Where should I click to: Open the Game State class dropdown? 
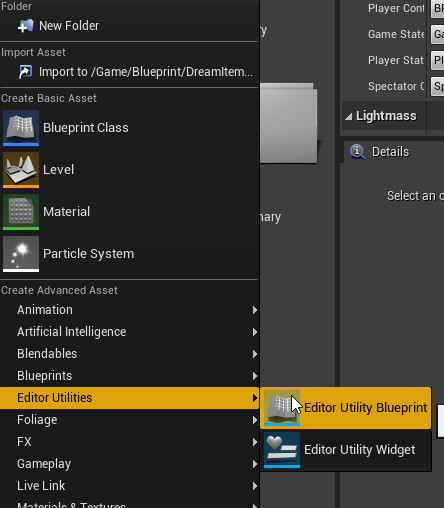[x=437, y=34]
